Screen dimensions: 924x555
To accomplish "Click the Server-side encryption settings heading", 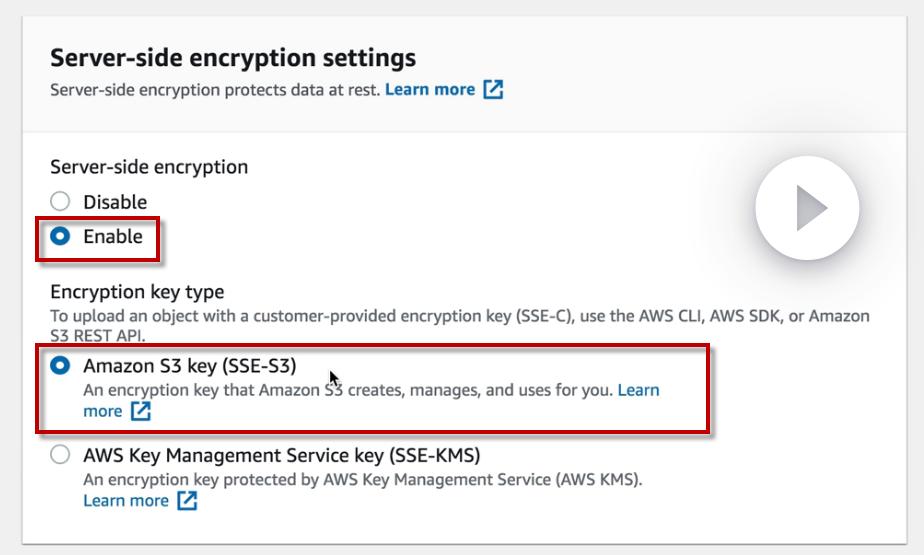I will [x=233, y=58].
